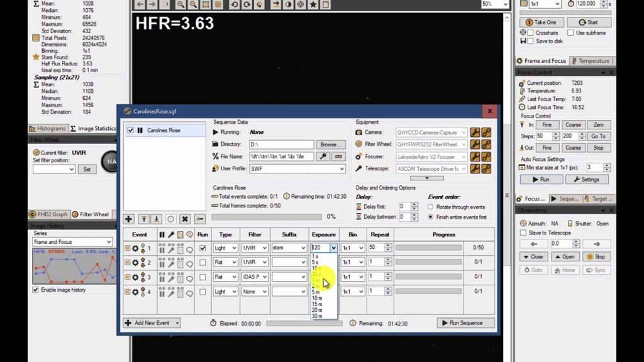Toggle Save to disk checkbox
The height and width of the screenshot is (362, 644).
click(x=531, y=41)
